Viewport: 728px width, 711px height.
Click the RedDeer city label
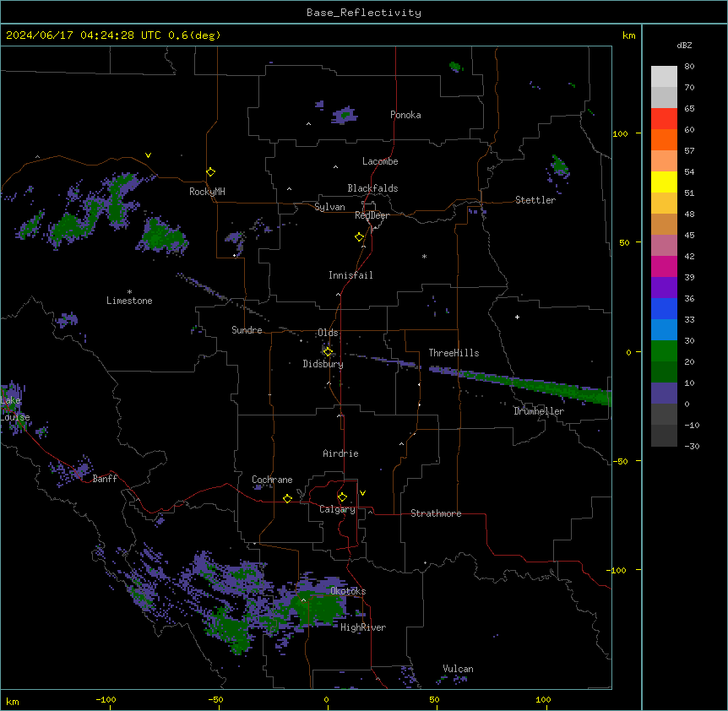372,215
